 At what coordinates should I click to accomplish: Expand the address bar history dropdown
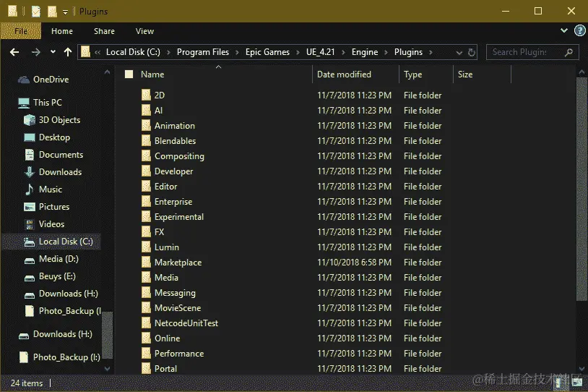pyautogui.click(x=459, y=53)
